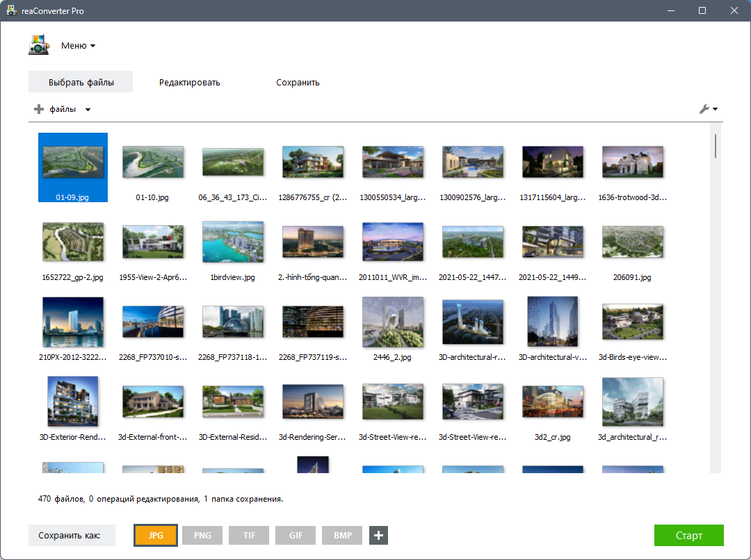Click the reaConverter icon in the title bar

click(x=11, y=10)
